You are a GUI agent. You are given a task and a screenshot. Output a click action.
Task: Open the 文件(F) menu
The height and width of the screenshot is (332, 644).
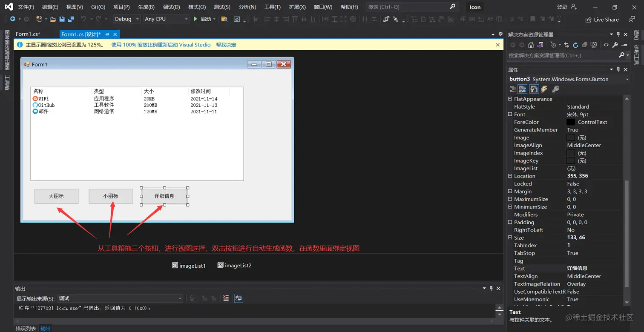[26, 7]
